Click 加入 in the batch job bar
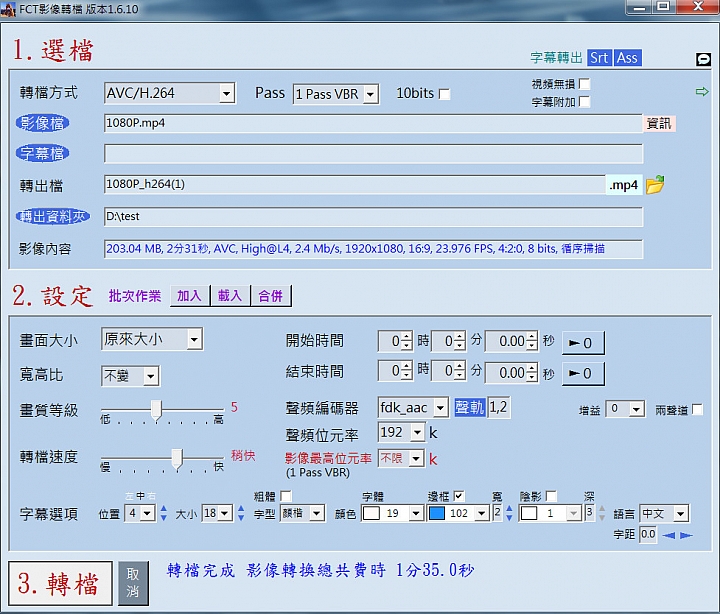The height and width of the screenshot is (614, 720). click(189, 296)
